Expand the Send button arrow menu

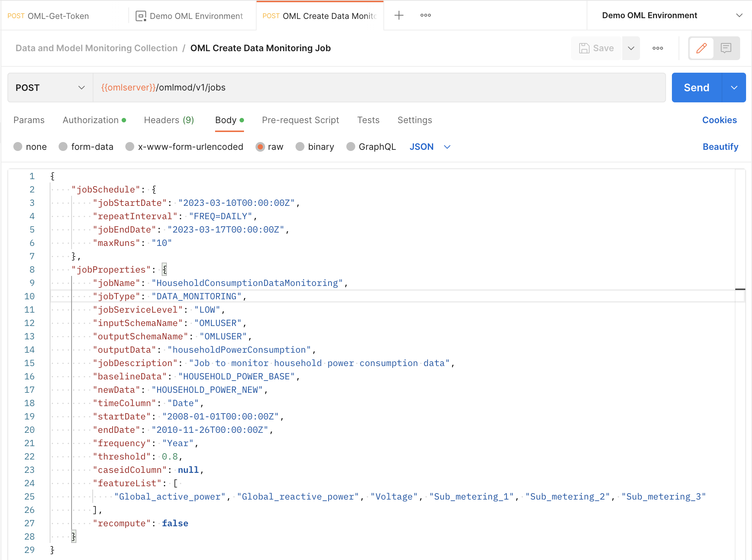click(734, 88)
